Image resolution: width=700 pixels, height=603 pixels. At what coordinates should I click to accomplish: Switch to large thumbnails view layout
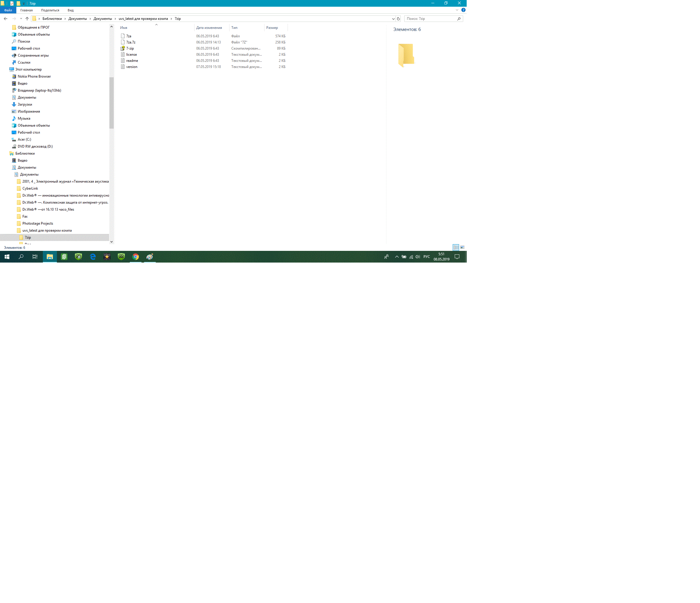click(x=462, y=247)
